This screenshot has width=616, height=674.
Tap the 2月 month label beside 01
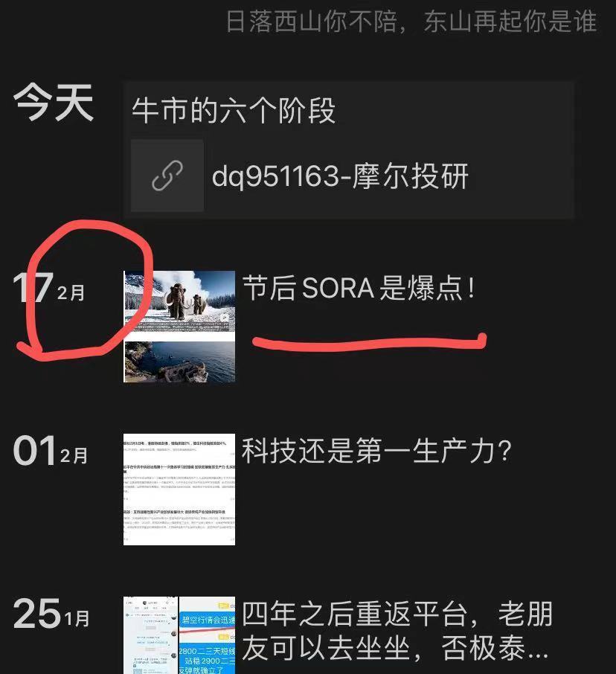[x=74, y=455]
